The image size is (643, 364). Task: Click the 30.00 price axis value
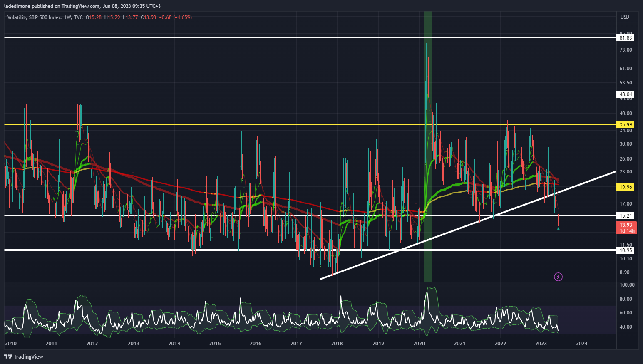[626, 144]
